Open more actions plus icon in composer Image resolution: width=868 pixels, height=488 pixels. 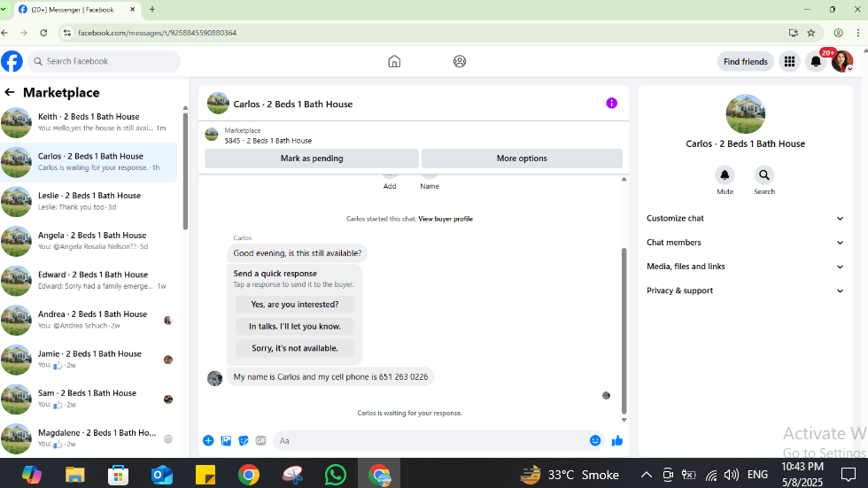click(x=208, y=440)
